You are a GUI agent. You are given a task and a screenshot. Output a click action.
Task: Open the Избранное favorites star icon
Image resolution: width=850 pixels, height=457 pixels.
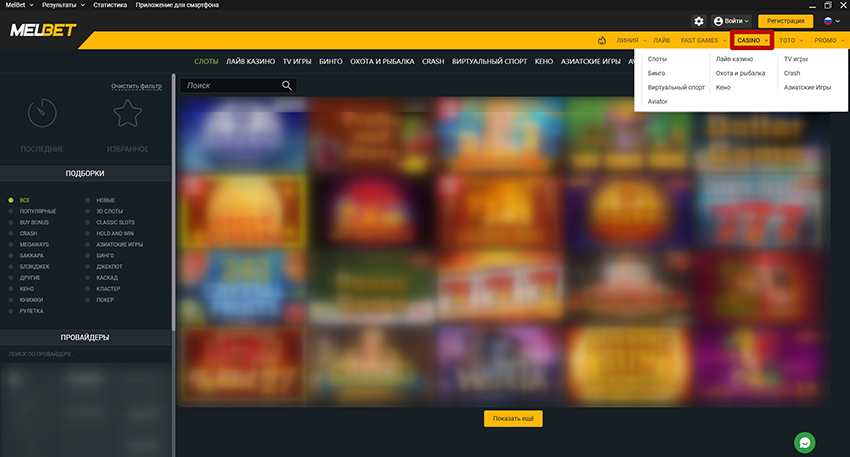coord(127,115)
